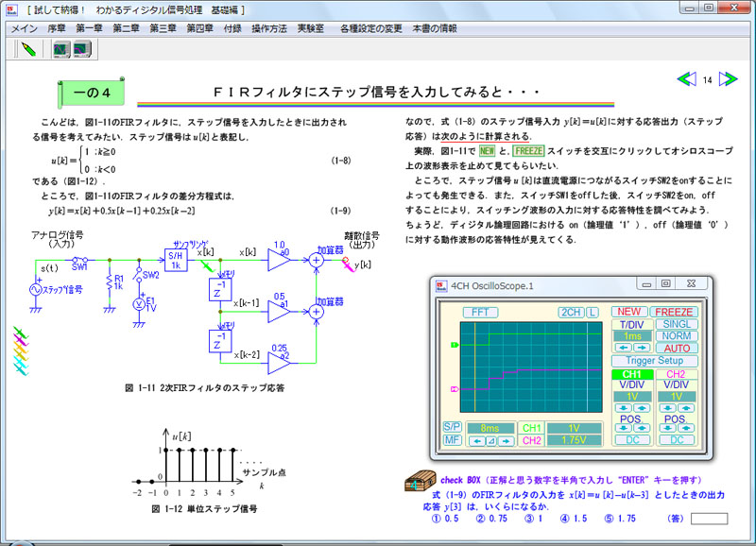Toggle CH1 DC coupling
The height and width of the screenshot is (546, 756).
click(632, 440)
